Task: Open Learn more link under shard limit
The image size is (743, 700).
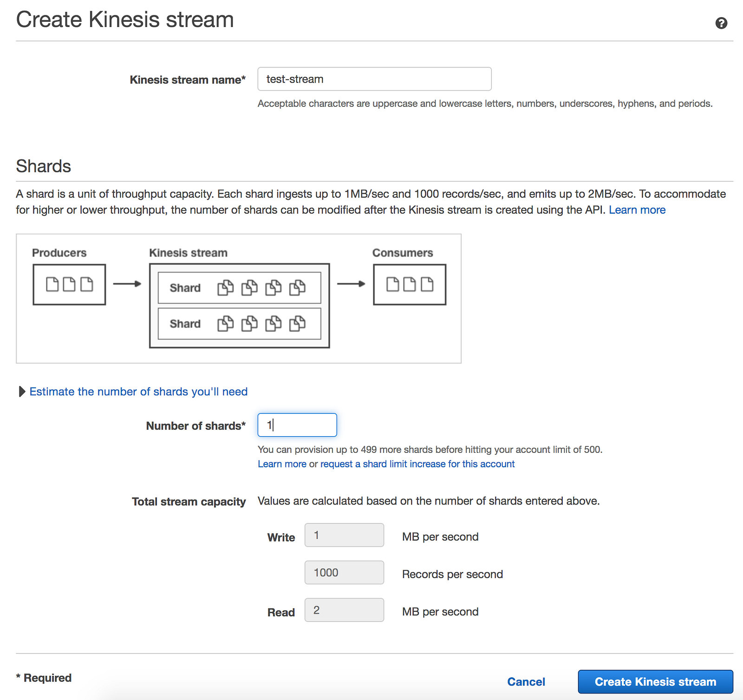Action: (282, 464)
